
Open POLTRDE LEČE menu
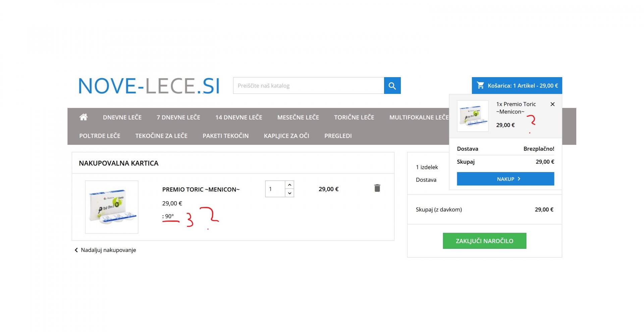coord(100,136)
